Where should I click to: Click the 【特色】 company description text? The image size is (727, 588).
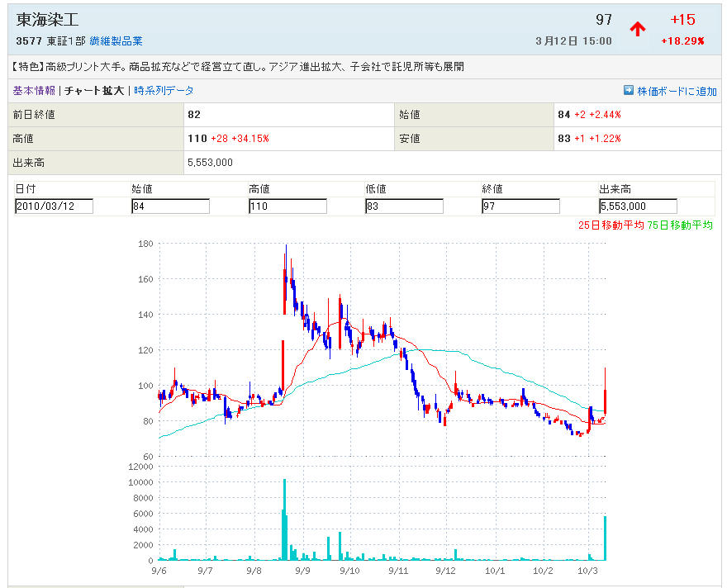238,67
